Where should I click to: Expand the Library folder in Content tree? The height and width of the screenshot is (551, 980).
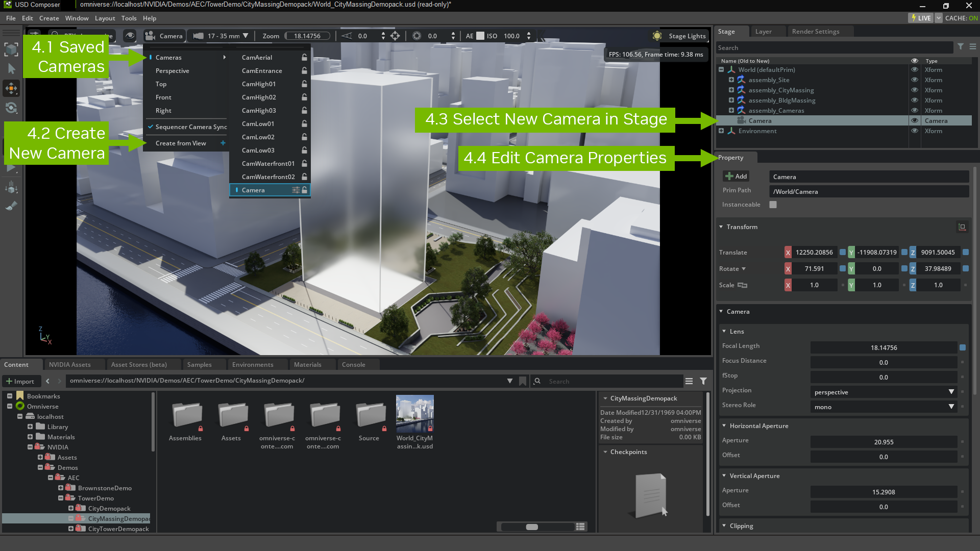click(x=30, y=427)
